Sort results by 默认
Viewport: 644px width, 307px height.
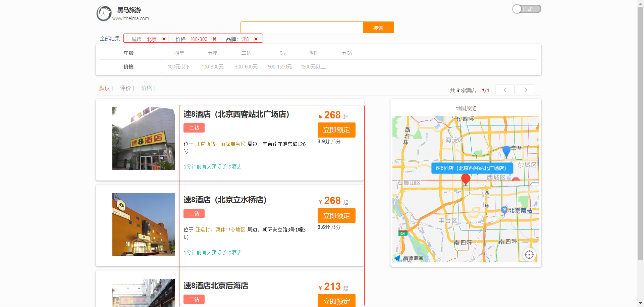point(104,88)
